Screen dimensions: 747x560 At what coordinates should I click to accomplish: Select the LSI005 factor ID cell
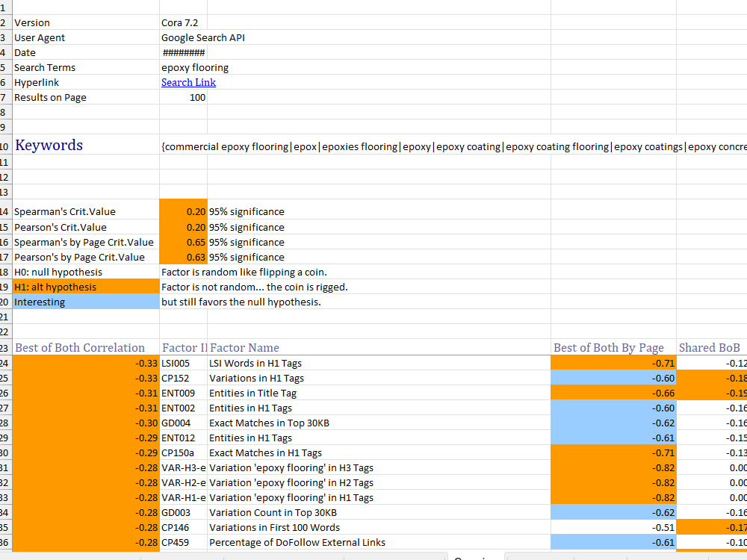tap(183, 363)
